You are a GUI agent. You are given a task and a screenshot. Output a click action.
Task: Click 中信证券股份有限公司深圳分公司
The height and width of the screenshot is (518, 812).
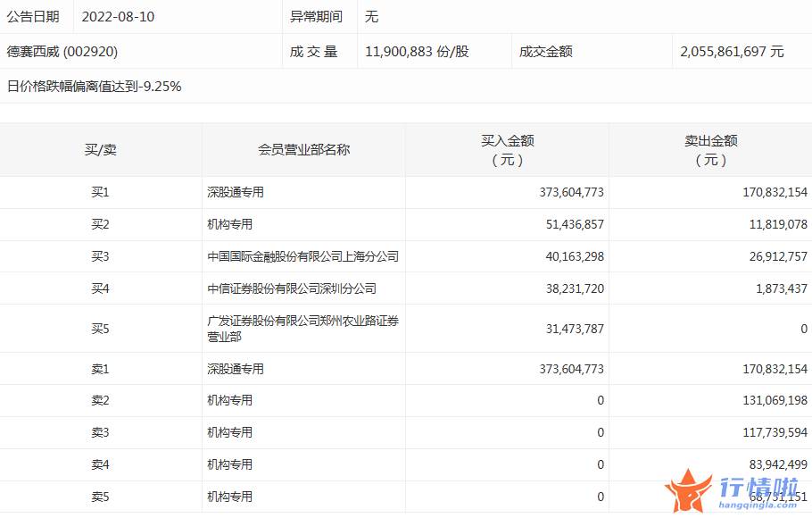click(292, 288)
